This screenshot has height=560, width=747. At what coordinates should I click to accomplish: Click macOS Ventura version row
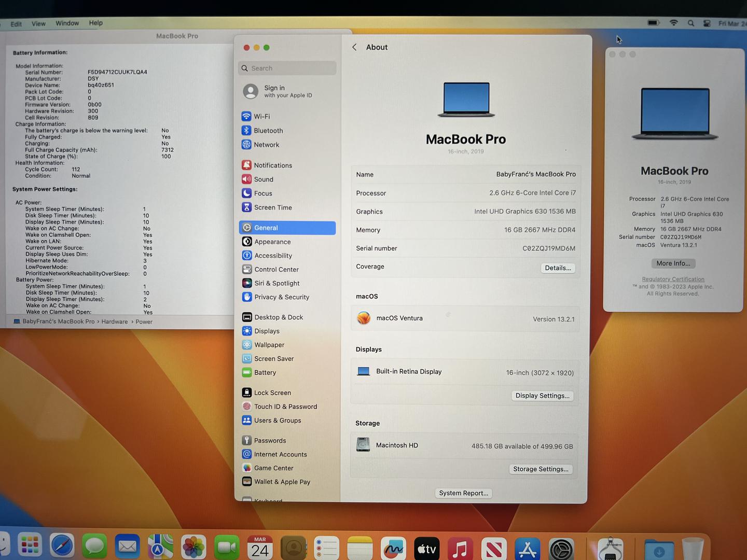point(465,318)
